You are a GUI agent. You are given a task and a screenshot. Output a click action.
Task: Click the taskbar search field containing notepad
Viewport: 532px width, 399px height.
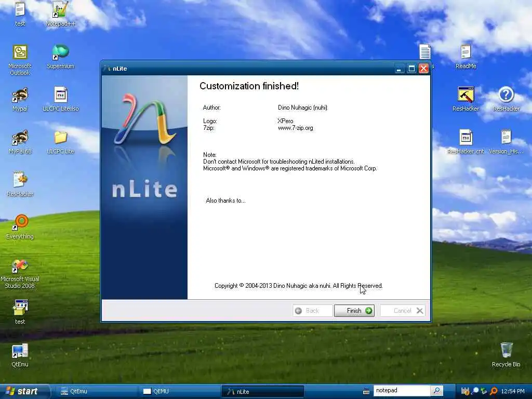[x=402, y=391]
